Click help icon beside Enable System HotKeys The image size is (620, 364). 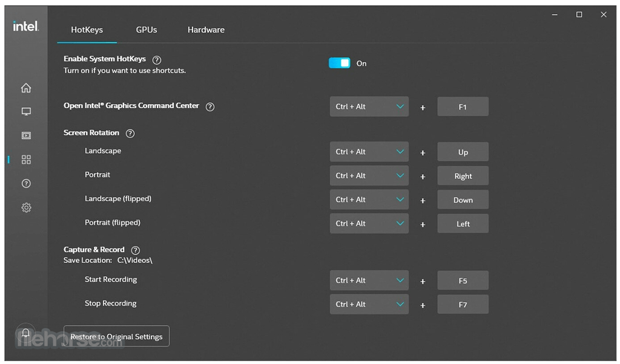(x=157, y=60)
